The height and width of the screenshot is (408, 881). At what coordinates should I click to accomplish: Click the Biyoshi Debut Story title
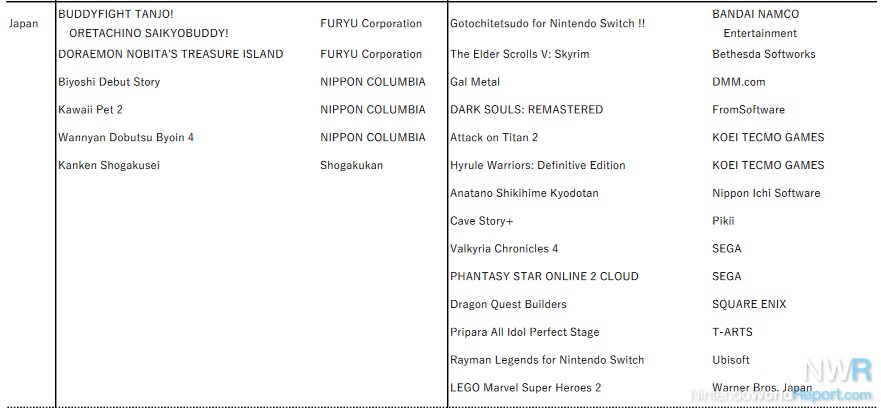[x=109, y=82]
